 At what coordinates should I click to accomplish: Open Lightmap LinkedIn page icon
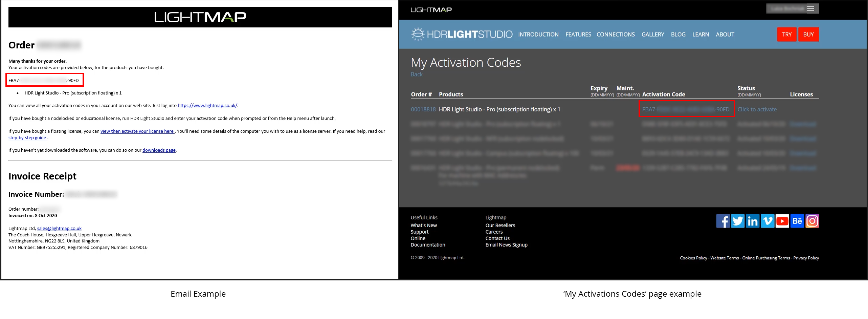pyautogui.click(x=753, y=221)
